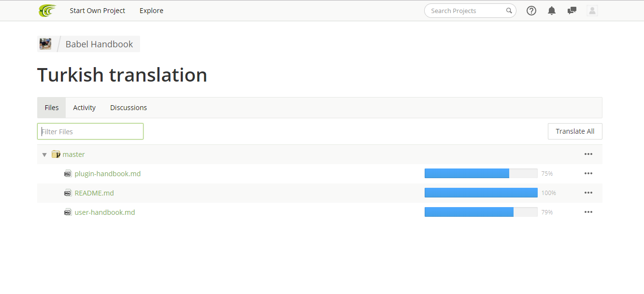Focus the Filter Files input field
The image size is (644, 294).
point(90,131)
